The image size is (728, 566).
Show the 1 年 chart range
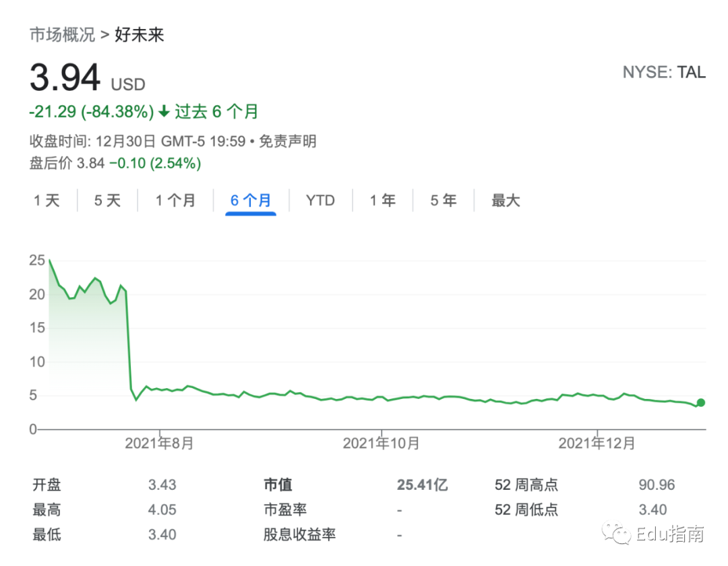pyautogui.click(x=383, y=200)
